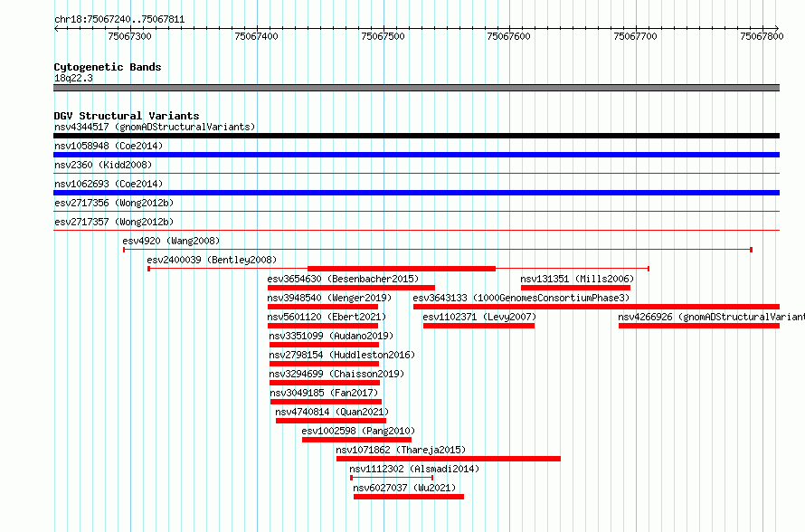
Task: Click the chr18:75067240..75067811 coordinates label
Action: click(119, 20)
